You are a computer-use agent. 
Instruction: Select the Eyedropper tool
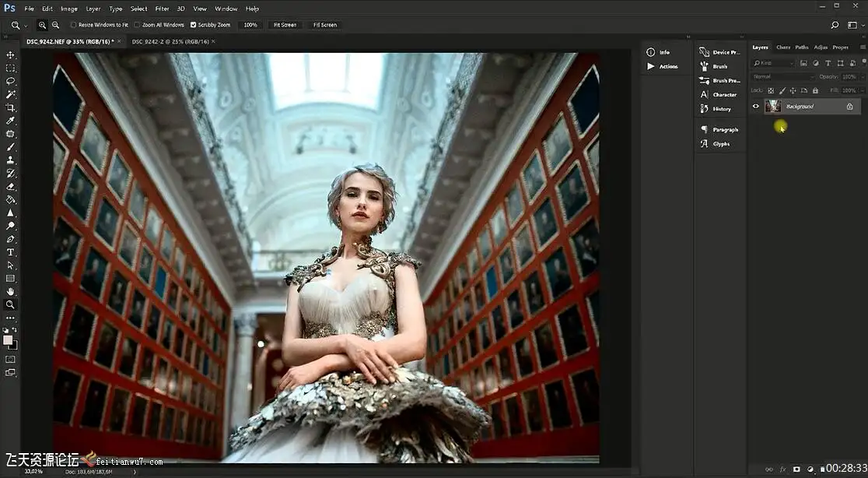click(11, 121)
